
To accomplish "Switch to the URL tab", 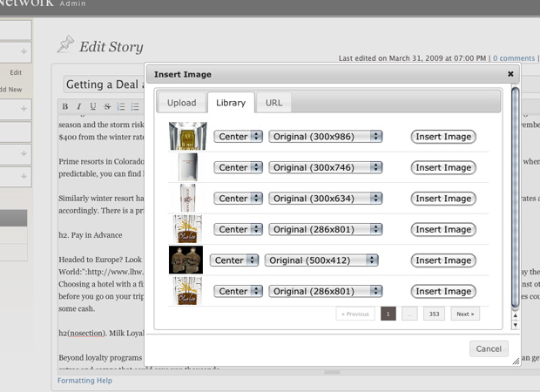I will (x=273, y=103).
